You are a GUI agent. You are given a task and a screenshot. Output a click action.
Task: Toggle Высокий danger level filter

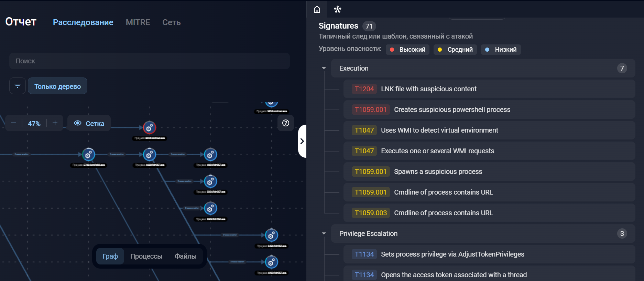point(407,50)
